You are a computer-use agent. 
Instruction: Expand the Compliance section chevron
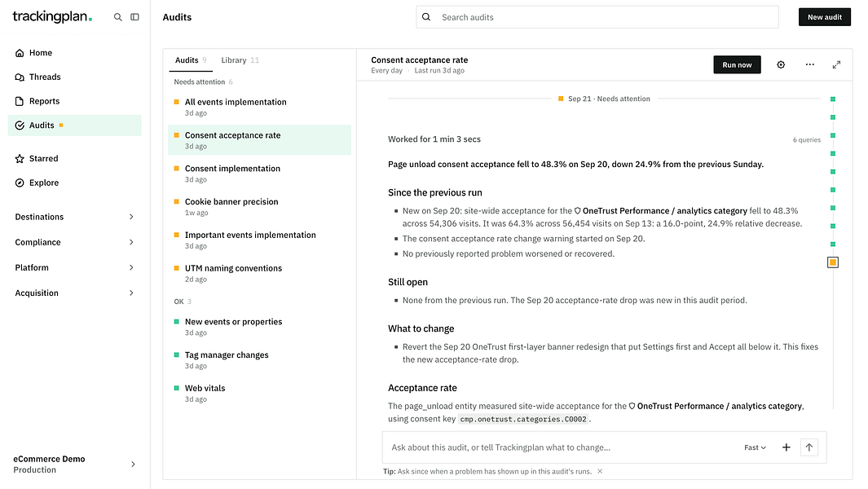pyautogui.click(x=131, y=242)
